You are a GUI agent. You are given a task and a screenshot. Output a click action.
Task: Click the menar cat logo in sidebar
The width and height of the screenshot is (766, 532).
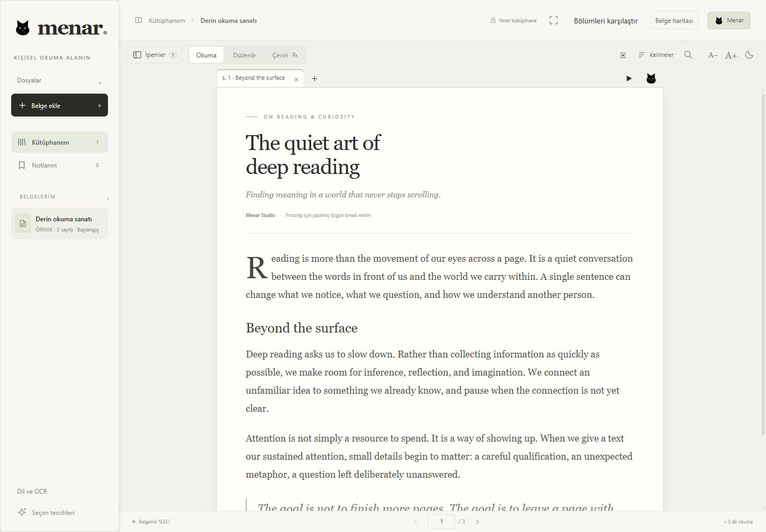tap(23, 28)
